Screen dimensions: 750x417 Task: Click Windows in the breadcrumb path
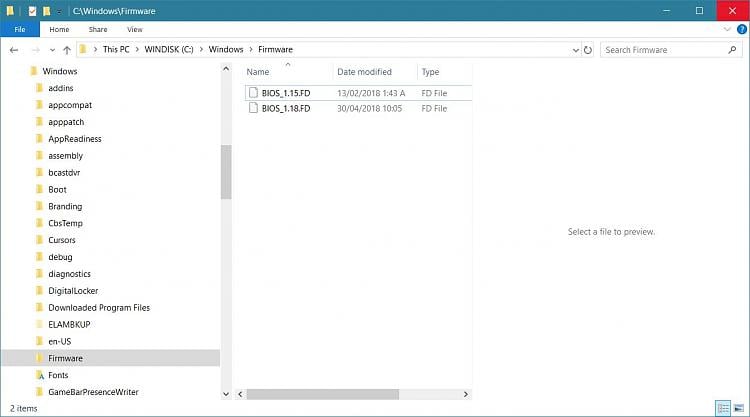point(226,50)
